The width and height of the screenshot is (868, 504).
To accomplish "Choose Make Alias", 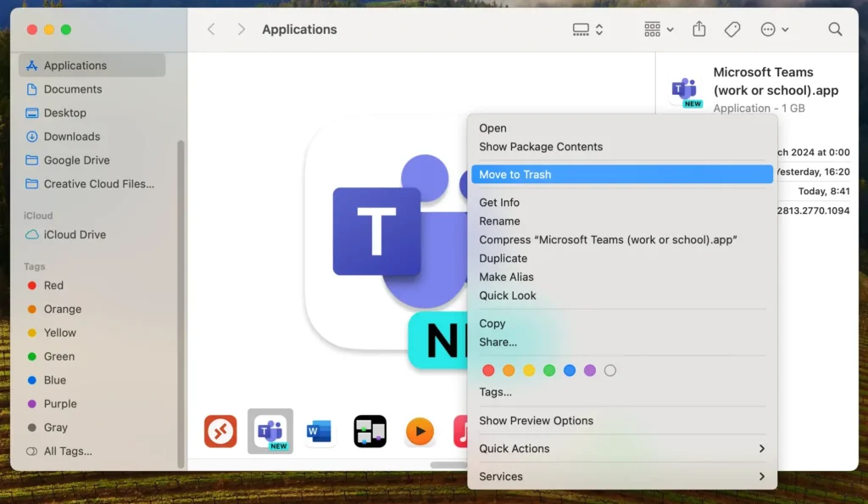I will 622,277.
